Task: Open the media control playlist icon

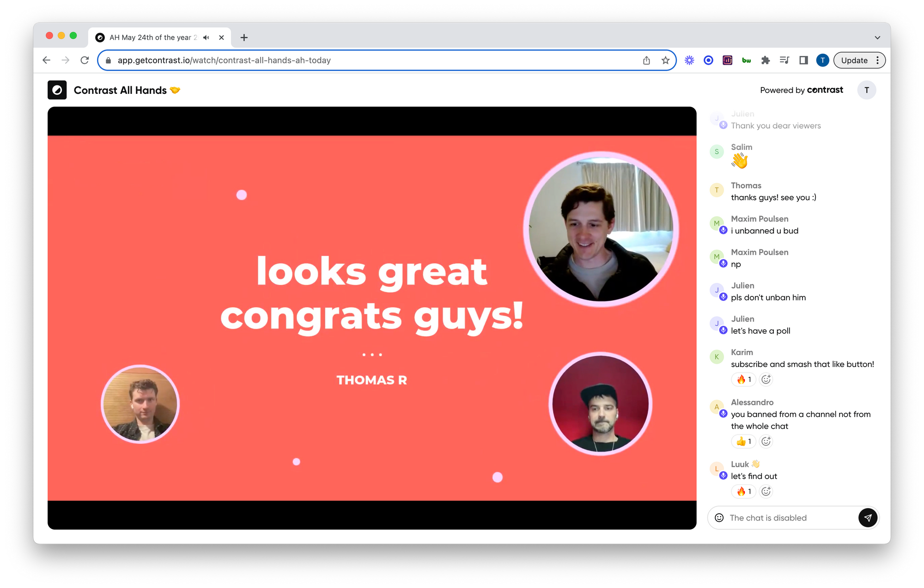Action: [x=784, y=60]
